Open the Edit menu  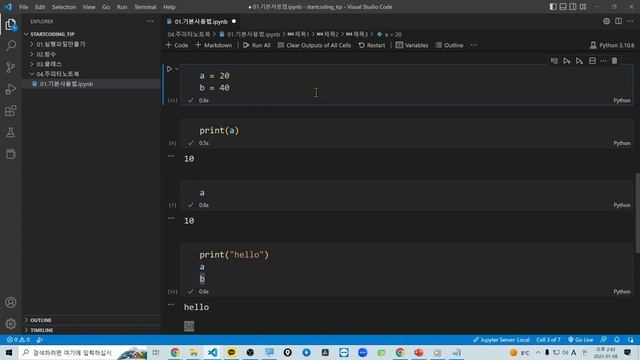(40, 7)
